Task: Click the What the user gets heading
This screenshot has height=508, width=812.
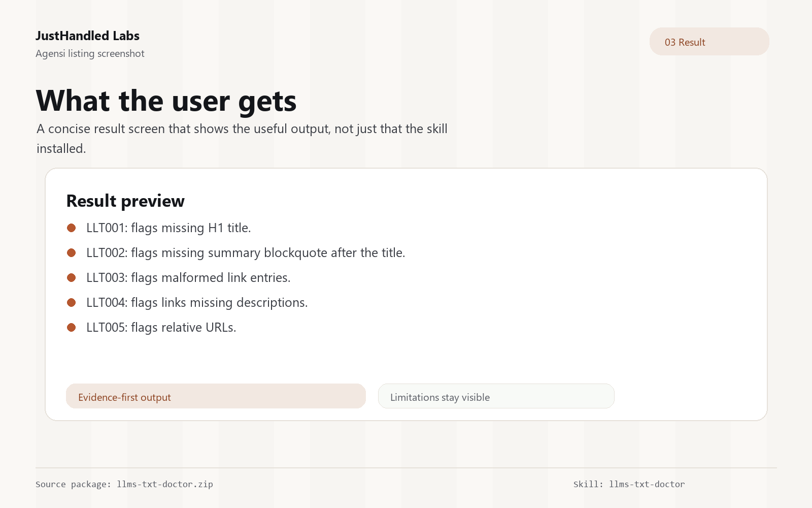Action: [x=166, y=101]
